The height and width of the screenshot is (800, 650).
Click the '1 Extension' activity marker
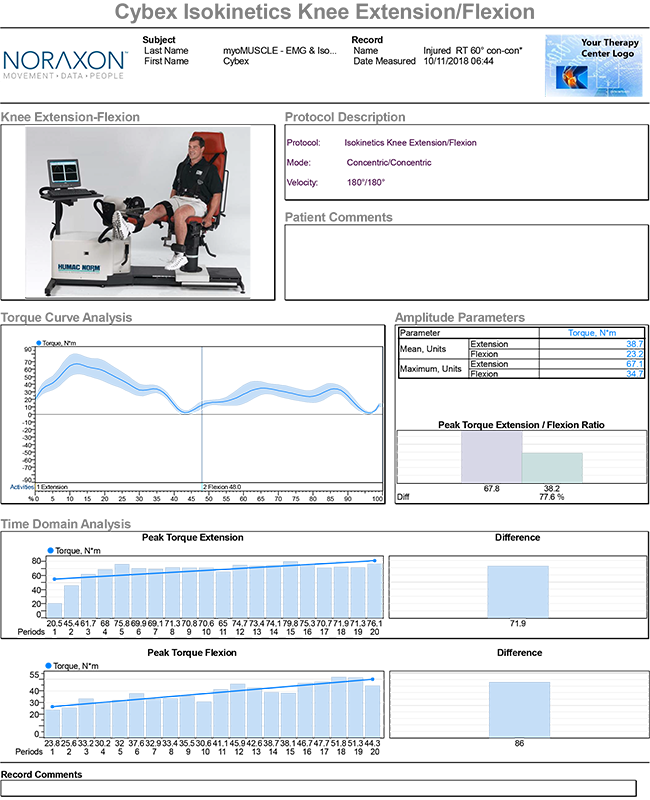pos(52,487)
